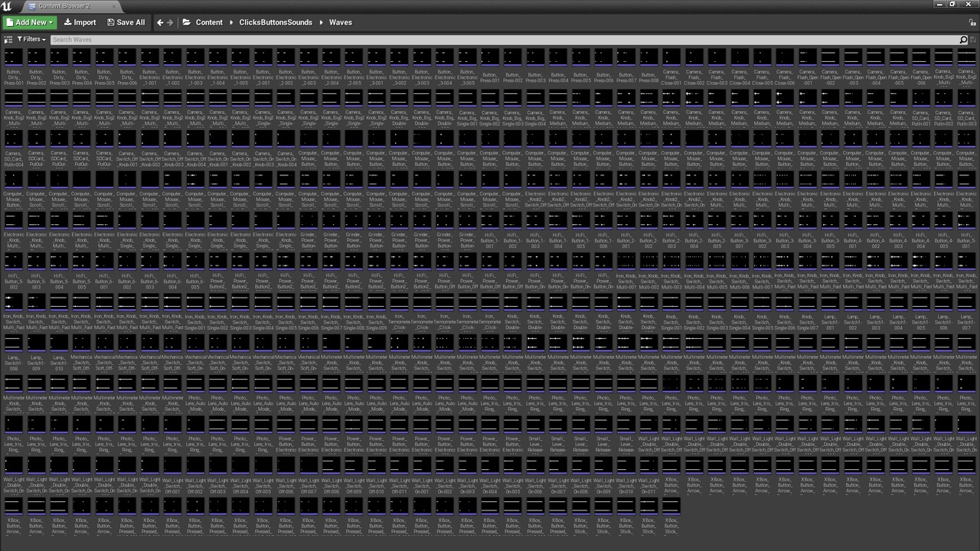Select the Lamp_Switch1-008 wave asset
This screenshot has width=980, height=551.
point(15,353)
